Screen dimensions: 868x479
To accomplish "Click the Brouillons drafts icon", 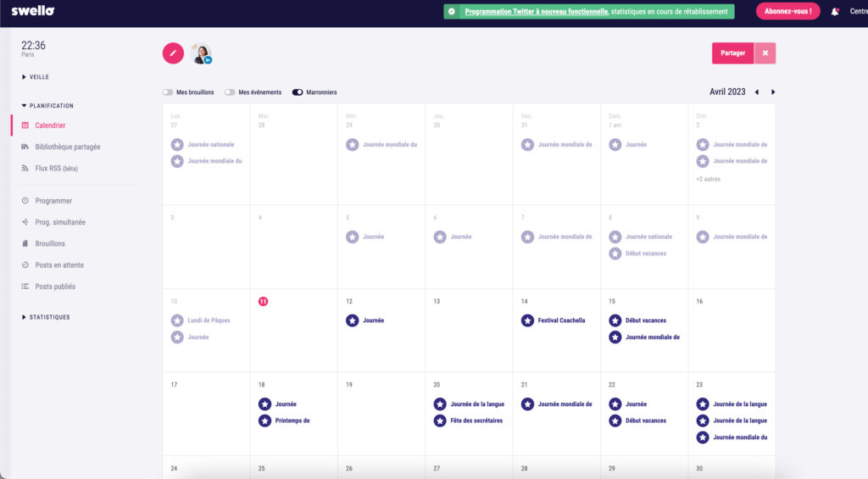I will pos(25,243).
